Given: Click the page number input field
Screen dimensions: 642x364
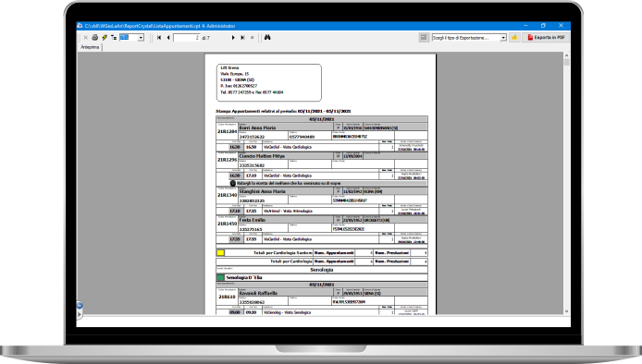Looking at the screenshot, I should (187, 38).
